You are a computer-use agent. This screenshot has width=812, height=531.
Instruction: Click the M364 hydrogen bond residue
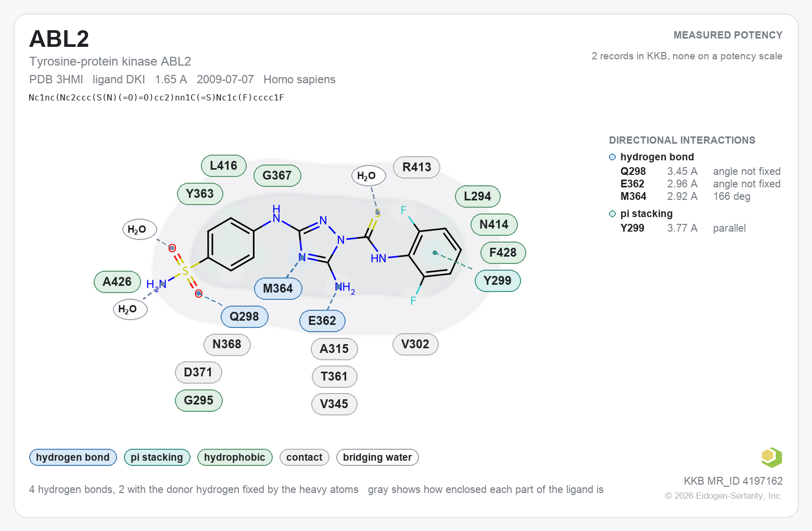[x=278, y=289]
